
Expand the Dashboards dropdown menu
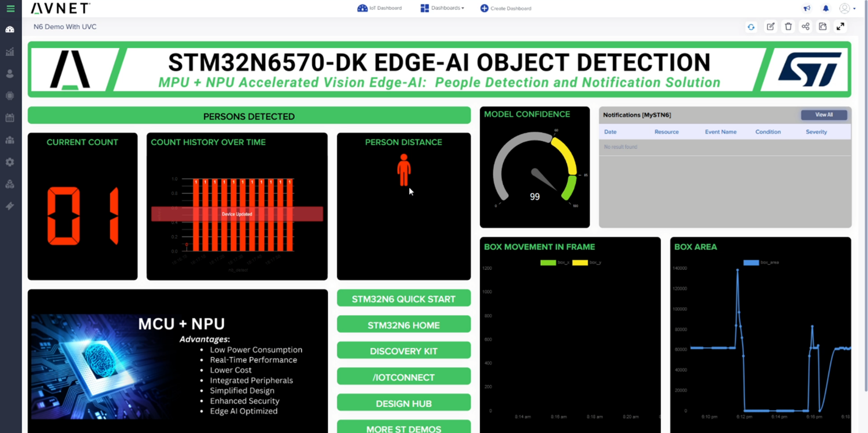click(x=442, y=8)
